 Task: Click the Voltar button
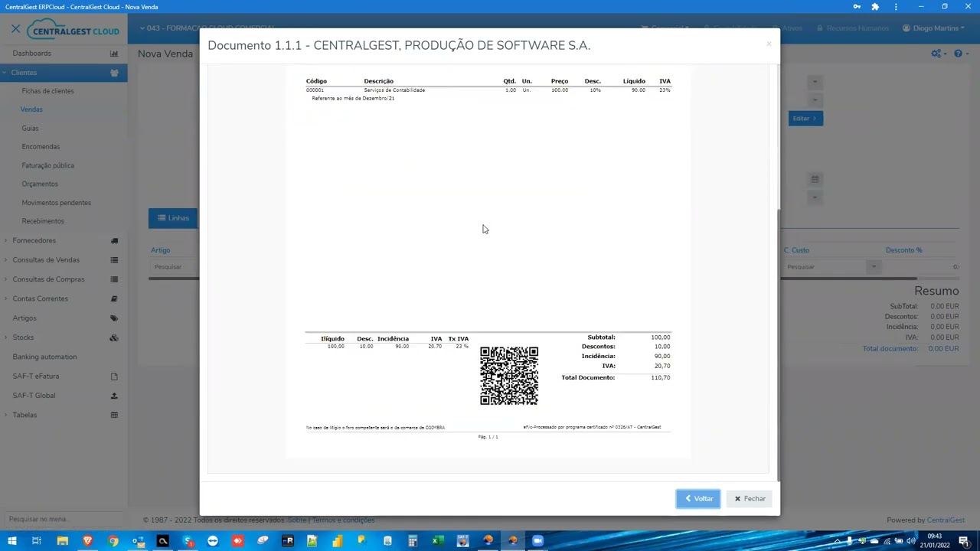(698, 499)
